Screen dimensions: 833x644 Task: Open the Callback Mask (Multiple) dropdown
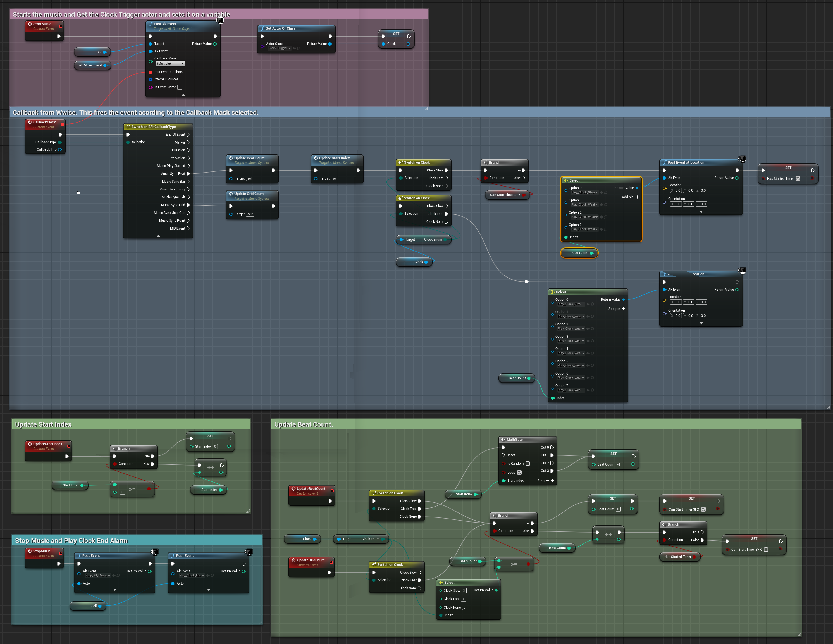click(170, 64)
